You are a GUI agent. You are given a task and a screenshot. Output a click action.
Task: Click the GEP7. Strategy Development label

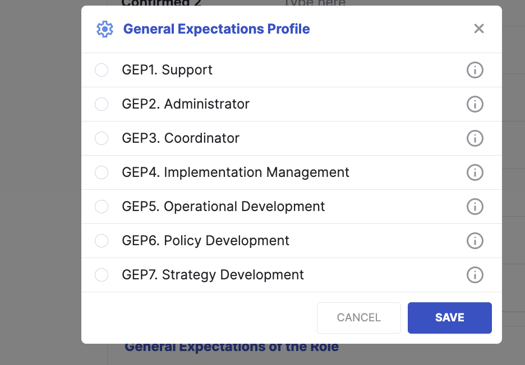[x=213, y=275]
